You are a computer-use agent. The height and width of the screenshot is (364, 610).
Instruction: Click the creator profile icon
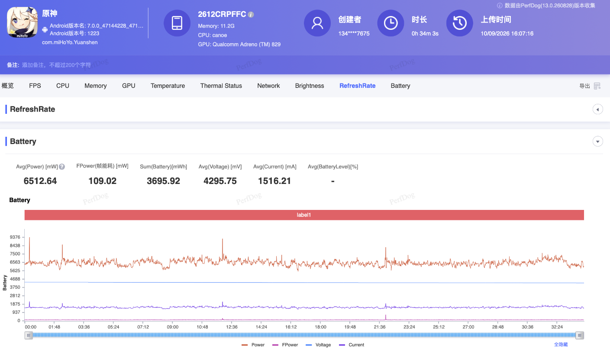(x=317, y=23)
